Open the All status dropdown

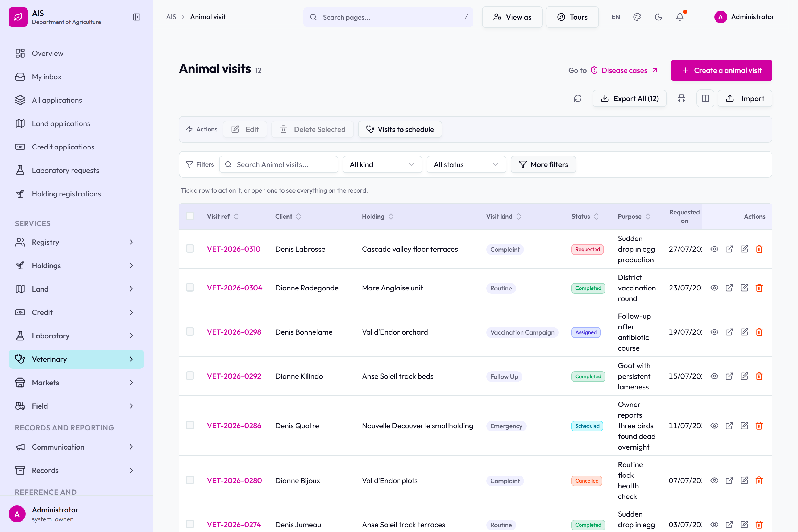[x=466, y=165]
